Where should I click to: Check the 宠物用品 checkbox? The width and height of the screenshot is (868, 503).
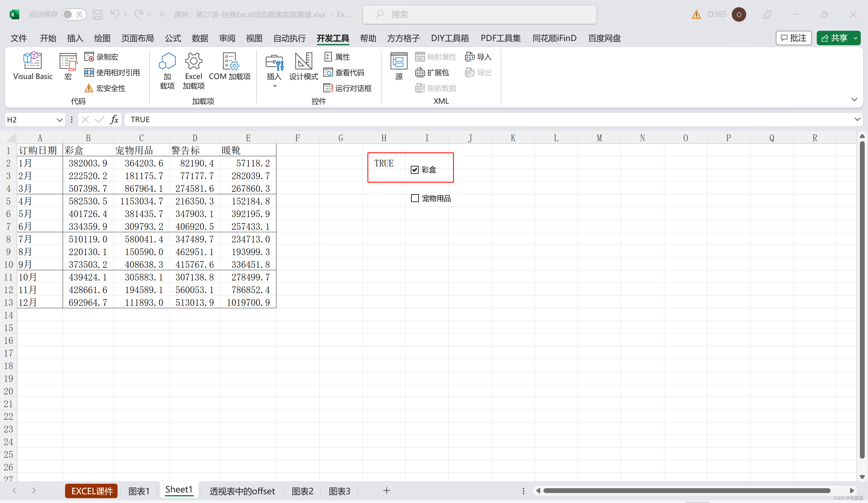(415, 198)
